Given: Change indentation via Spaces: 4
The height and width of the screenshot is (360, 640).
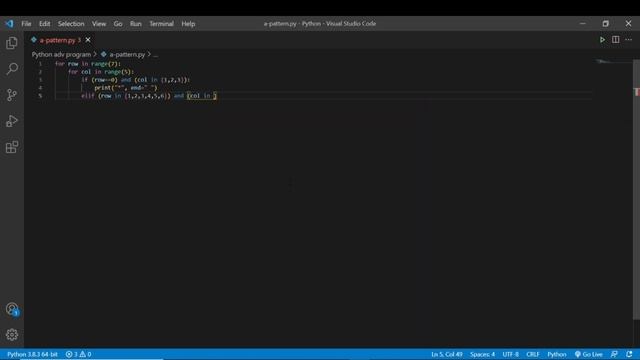Looking at the screenshot, I should pos(482,354).
